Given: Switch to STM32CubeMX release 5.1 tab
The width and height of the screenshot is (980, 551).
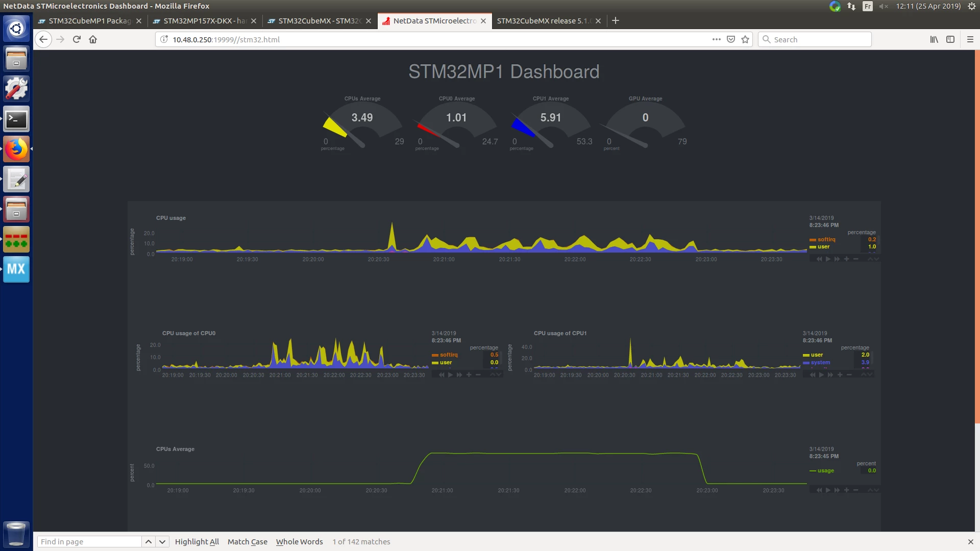Looking at the screenshot, I should click(x=549, y=21).
